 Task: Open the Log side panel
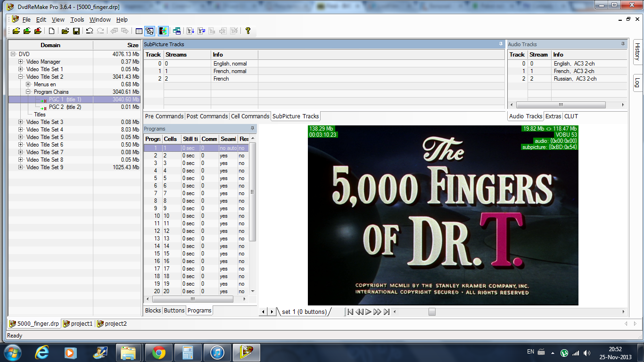(637, 82)
